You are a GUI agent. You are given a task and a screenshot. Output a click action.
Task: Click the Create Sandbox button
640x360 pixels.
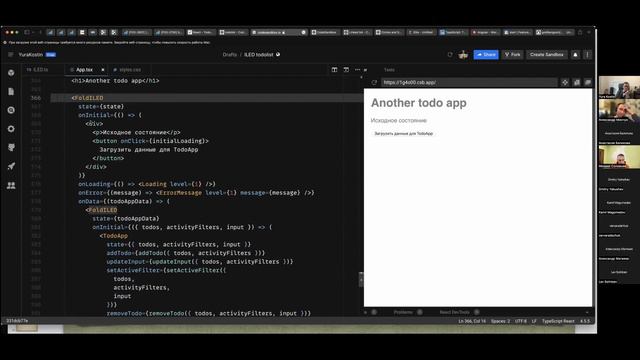click(547, 54)
